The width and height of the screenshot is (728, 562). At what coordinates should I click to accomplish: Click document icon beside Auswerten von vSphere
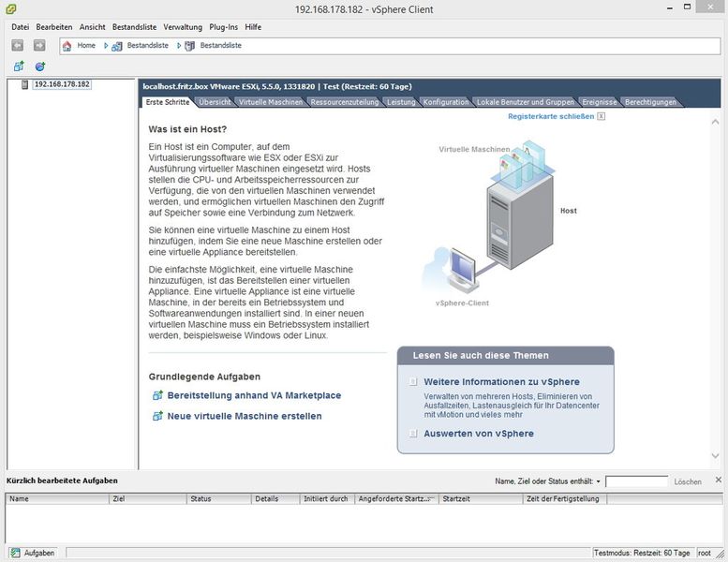[413, 434]
